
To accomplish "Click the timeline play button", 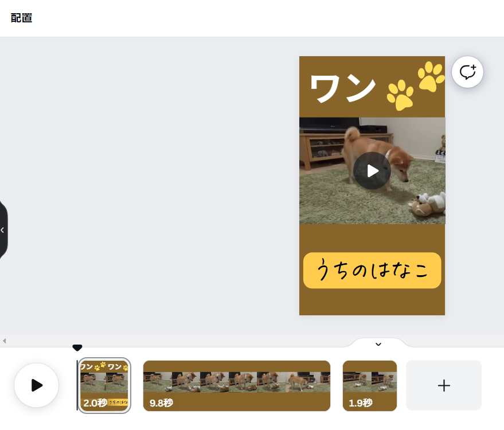I will (x=37, y=385).
